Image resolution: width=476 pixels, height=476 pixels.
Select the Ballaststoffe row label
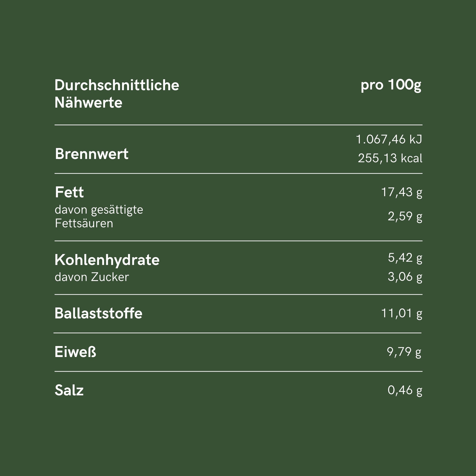(98, 313)
